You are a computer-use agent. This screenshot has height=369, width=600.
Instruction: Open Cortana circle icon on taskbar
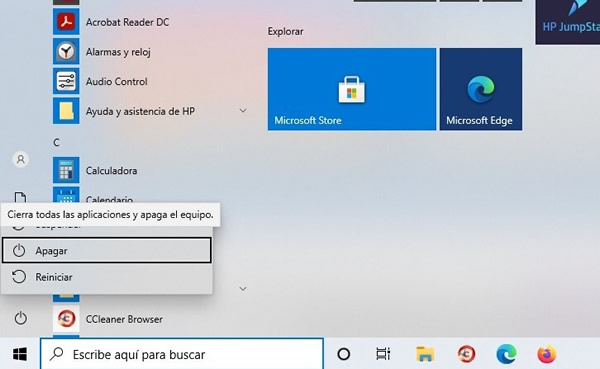point(344,354)
